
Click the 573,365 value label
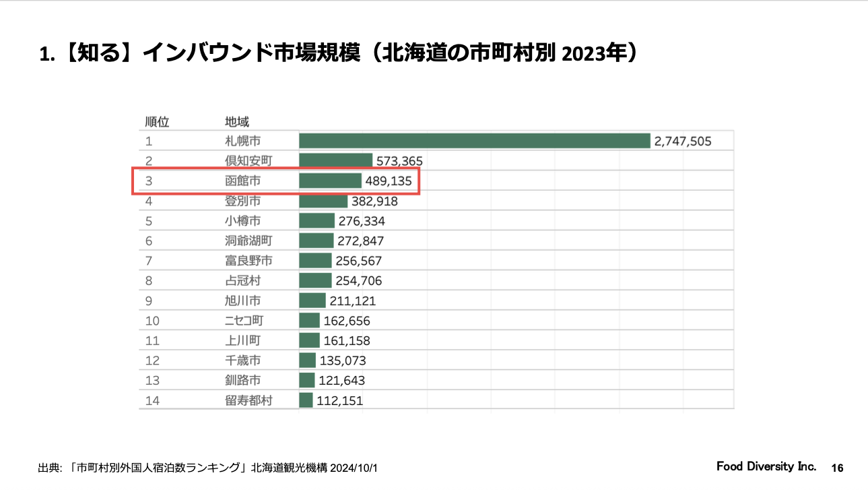point(399,161)
